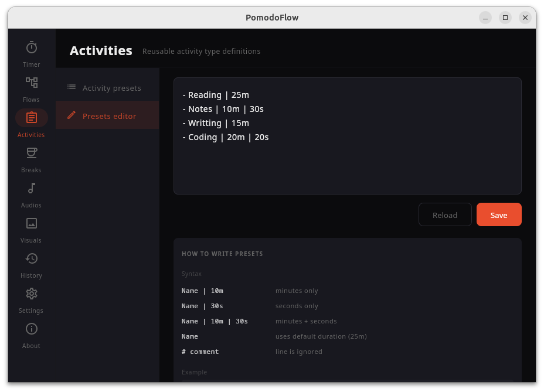Click the Reload button

click(x=445, y=214)
